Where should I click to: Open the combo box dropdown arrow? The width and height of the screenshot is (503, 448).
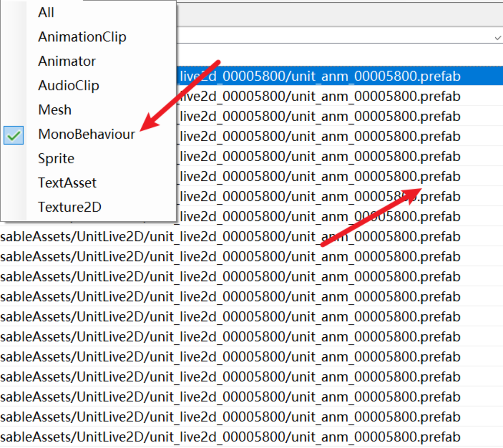[498, 38]
